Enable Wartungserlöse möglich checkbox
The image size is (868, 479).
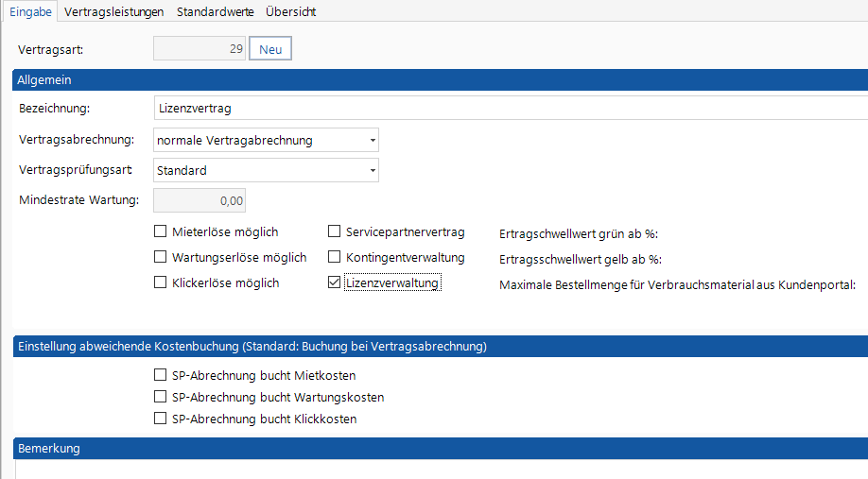tap(160, 257)
